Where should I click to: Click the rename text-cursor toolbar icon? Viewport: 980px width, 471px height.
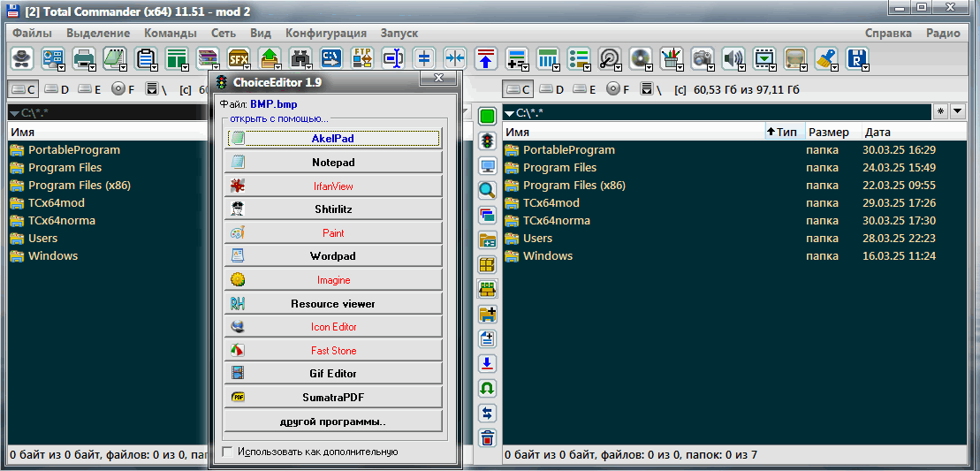coord(393,58)
